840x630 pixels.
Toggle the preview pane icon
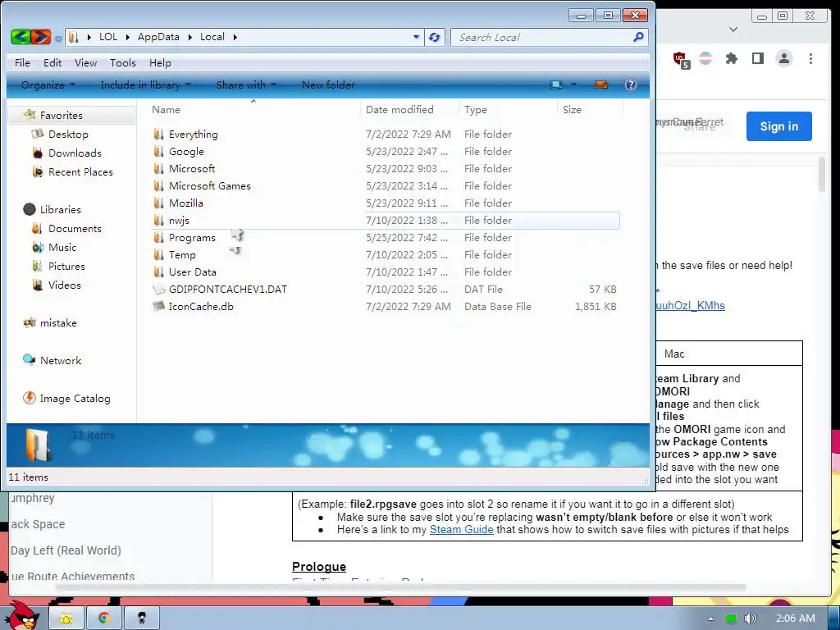point(601,84)
